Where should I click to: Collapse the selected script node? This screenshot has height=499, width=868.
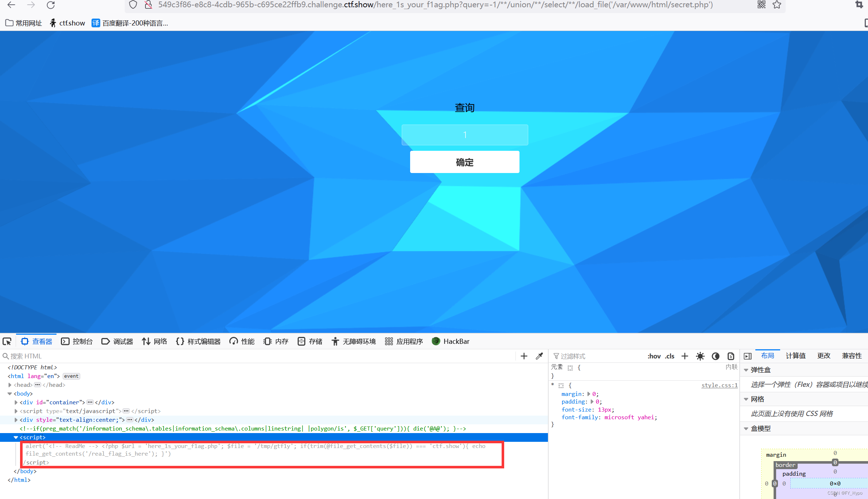click(16, 437)
